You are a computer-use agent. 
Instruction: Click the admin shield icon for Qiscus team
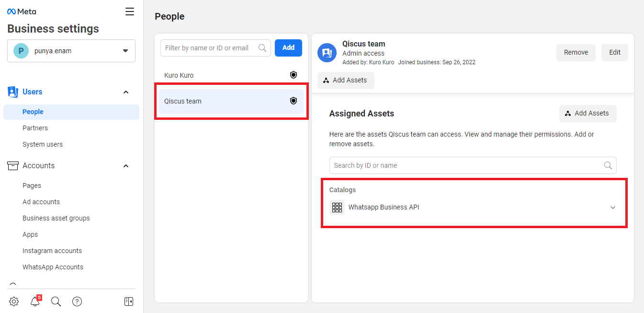tap(294, 101)
